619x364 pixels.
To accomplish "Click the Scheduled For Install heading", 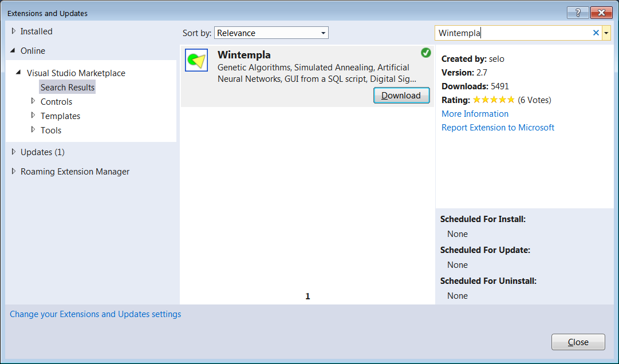I will click(x=483, y=219).
